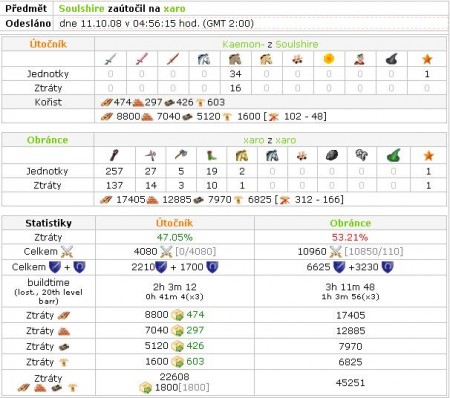Screen dimensions: 450x398
Task: Click the carry box icon next to 1800
Action: [146, 388]
